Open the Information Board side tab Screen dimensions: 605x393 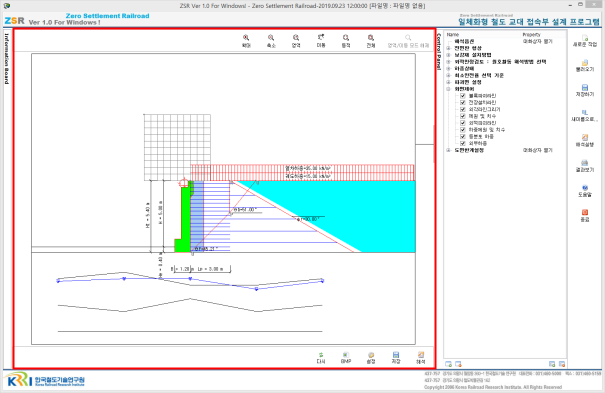point(7,58)
